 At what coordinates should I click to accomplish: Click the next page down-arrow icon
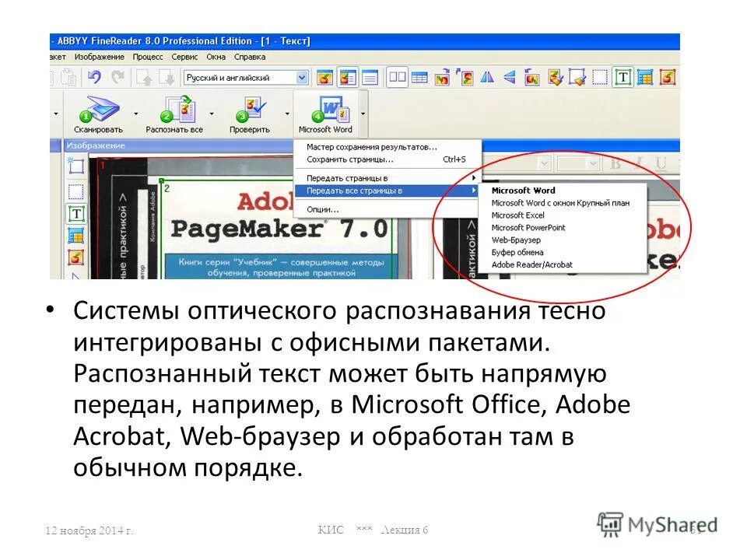coord(167,77)
